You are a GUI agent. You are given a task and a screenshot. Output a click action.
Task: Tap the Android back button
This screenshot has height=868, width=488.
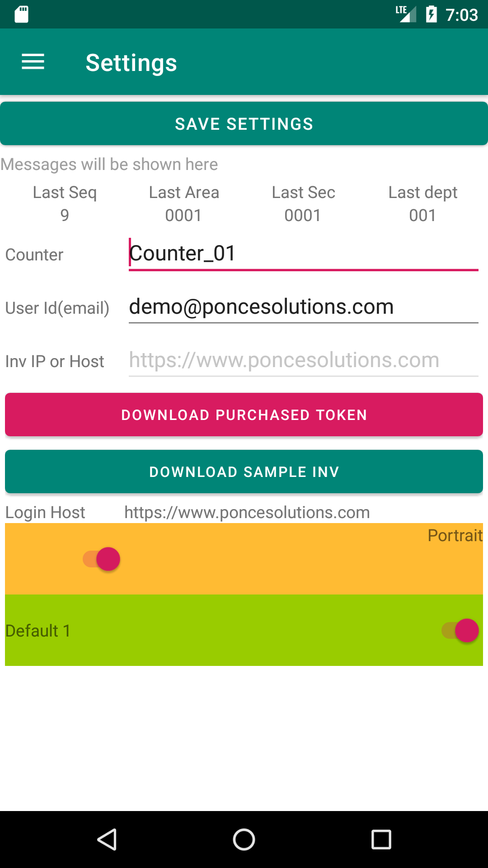(108, 840)
